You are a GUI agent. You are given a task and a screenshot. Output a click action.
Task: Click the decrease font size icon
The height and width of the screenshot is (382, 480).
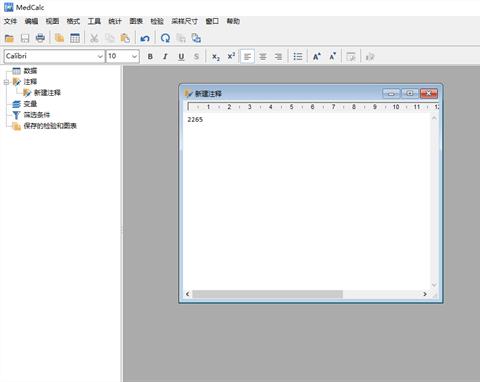point(332,57)
